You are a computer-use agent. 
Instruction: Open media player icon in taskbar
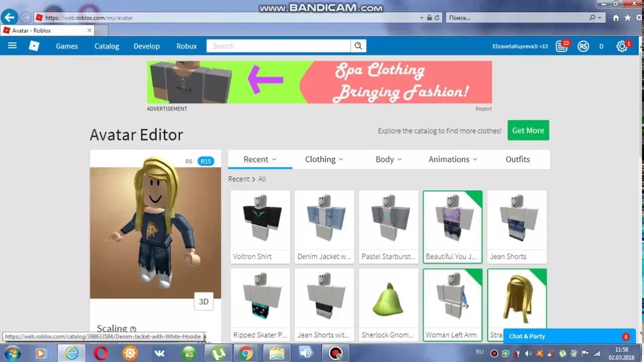click(x=41, y=353)
